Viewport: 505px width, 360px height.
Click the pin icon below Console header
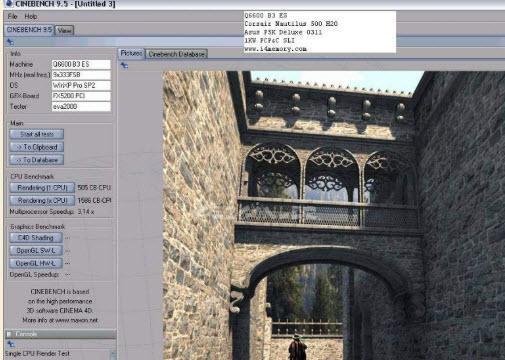tap(10, 344)
